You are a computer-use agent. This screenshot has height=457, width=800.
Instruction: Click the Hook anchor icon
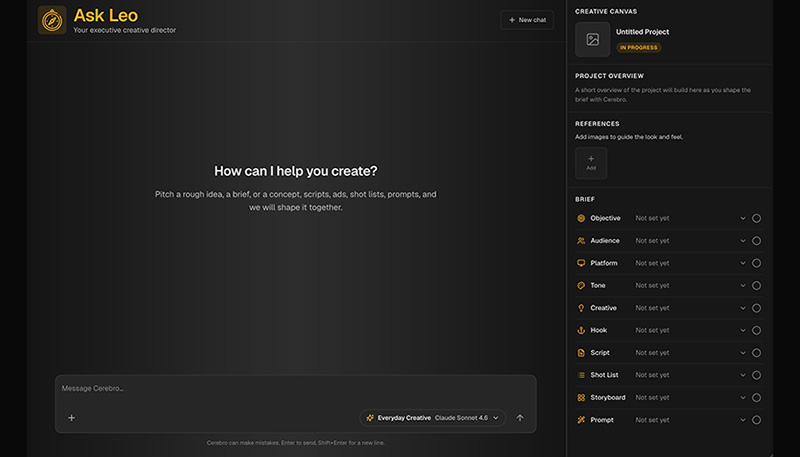(x=581, y=331)
